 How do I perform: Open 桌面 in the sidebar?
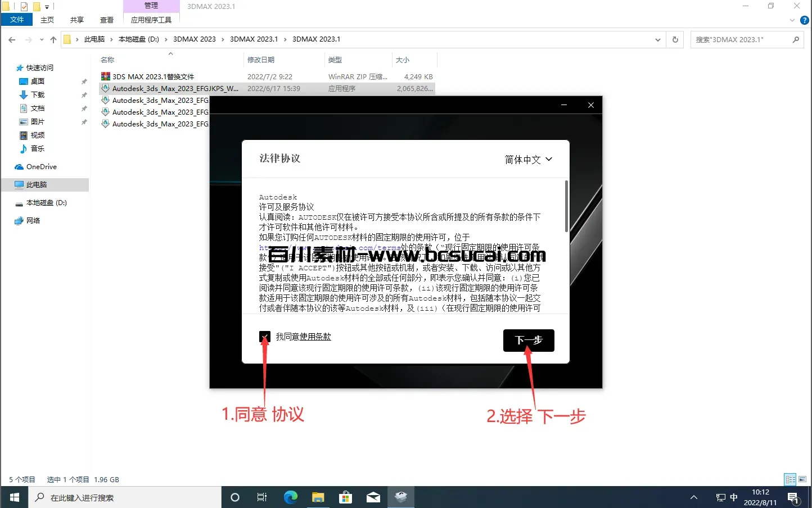(38, 81)
